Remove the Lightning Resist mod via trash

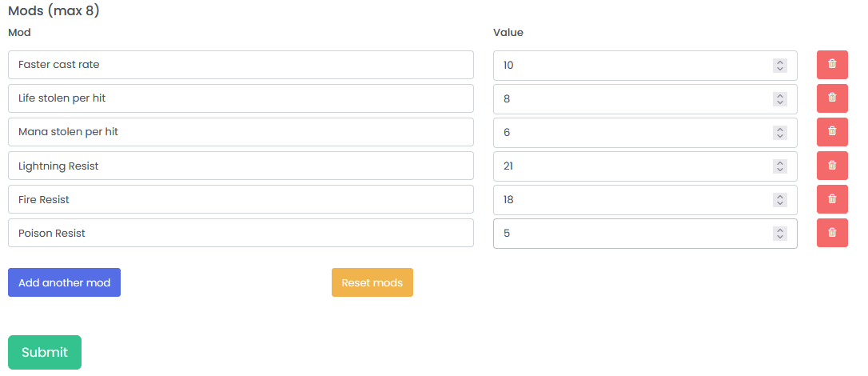pos(832,166)
